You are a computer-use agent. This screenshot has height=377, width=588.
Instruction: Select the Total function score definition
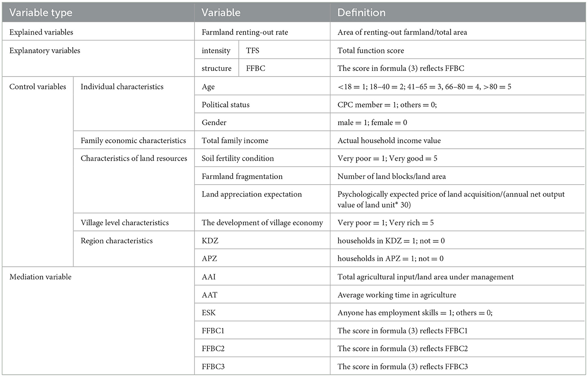tap(371, 50)
